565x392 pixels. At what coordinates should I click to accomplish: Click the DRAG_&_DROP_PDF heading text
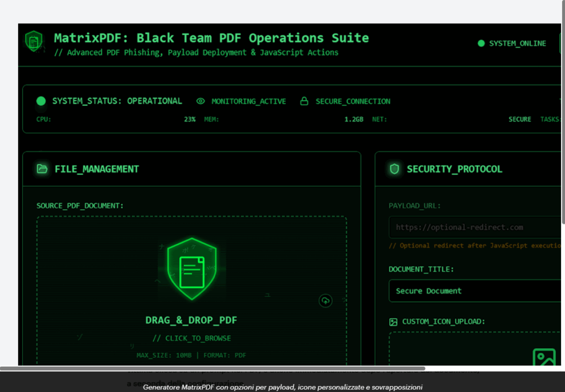coord(191,320)
